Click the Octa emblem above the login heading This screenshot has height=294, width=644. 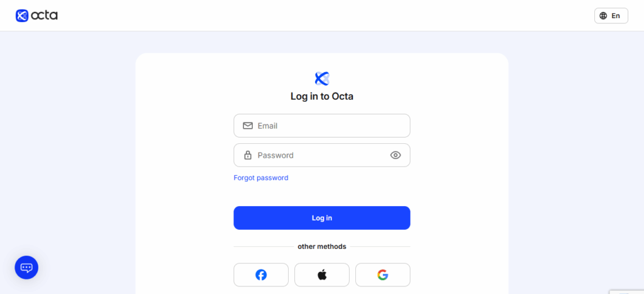322,79
